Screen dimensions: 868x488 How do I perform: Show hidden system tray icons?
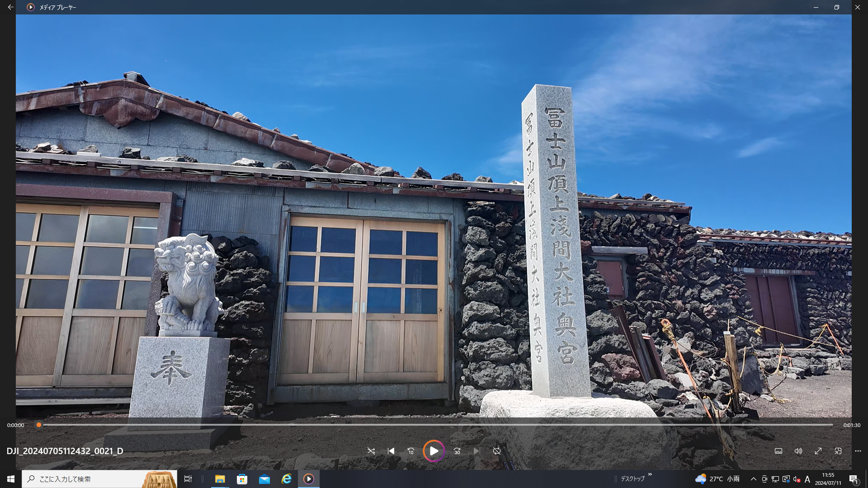pyautogui.click(x=754, y=479)
